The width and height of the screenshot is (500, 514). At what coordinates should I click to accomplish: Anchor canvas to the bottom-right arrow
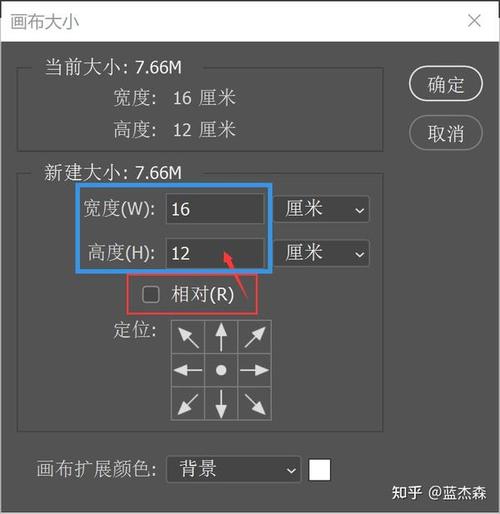254,403
